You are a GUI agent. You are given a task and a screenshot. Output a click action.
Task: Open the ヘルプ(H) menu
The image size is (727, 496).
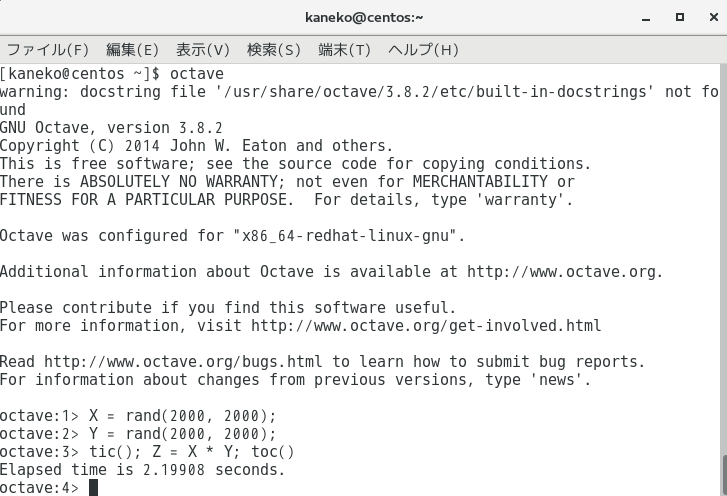423,49
